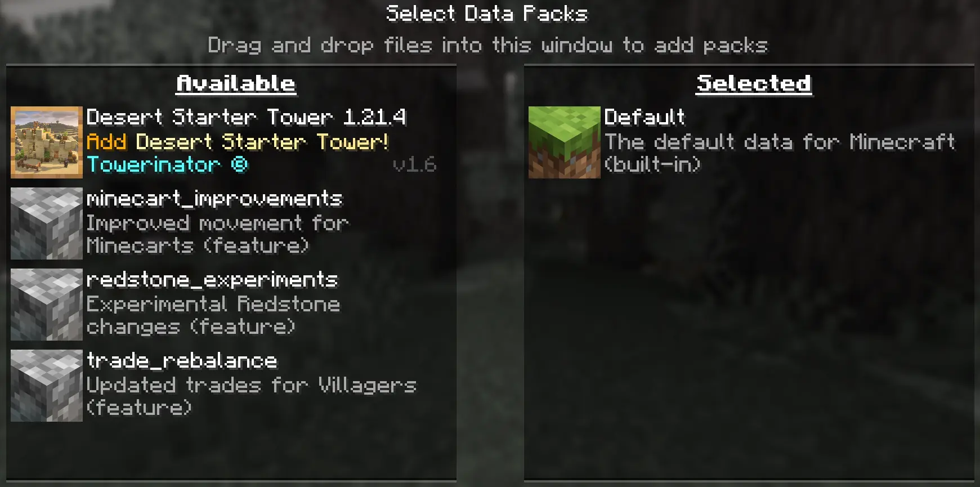This screenshot has height=487, width=980.
Task: Click the Desert Starter Tower pack icon
Action: click(47, 142)
